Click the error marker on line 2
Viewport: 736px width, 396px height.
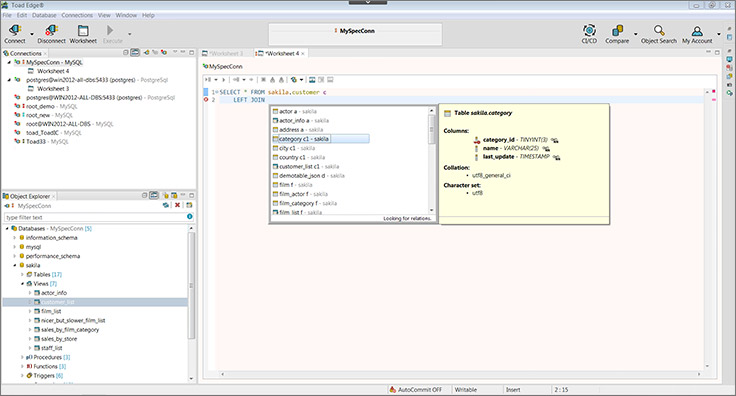[206, 100]
